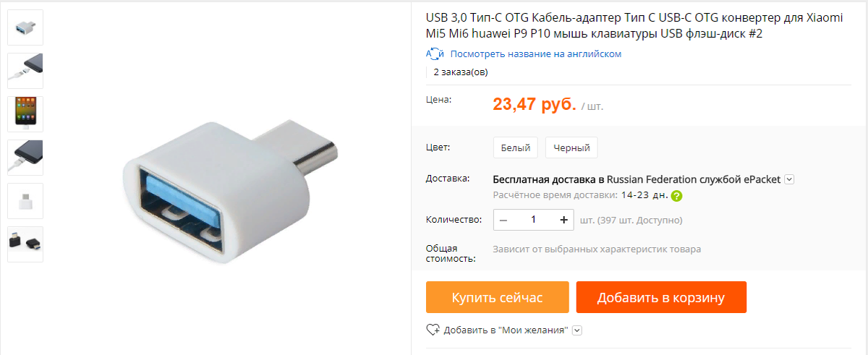Screen dimensions: 868x355
Task: Select the first white adapter thumbnail
Action: (25, 27)
